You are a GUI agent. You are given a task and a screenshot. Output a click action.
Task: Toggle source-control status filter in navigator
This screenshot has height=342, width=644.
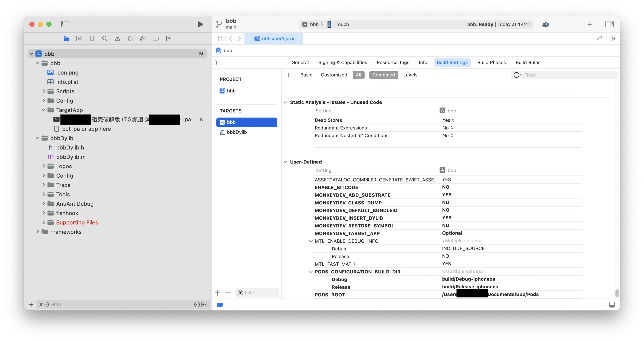coord(204,305)
